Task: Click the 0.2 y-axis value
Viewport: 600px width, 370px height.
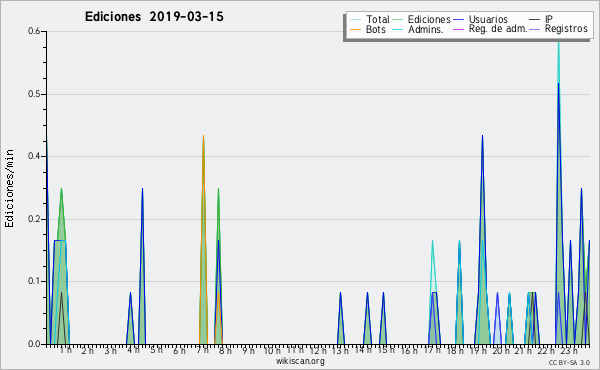Action: pyautogui.click(x=34, y=219)
